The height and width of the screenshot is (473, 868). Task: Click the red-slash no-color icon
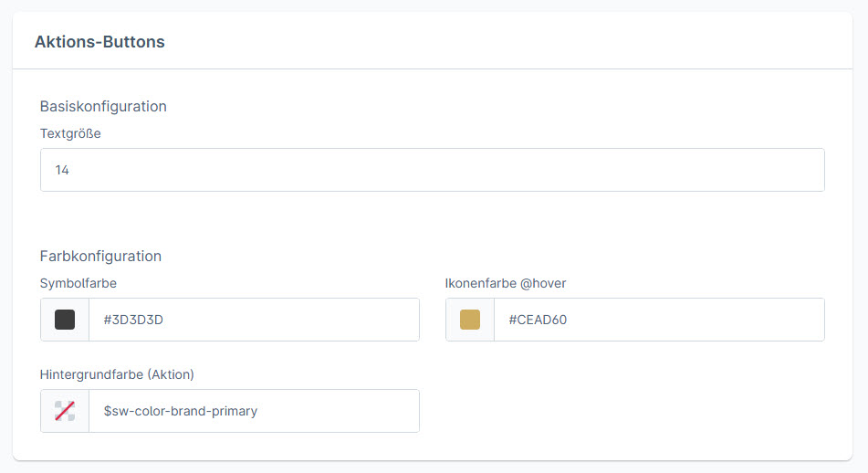pyautogui.click(x=65, y=411)
